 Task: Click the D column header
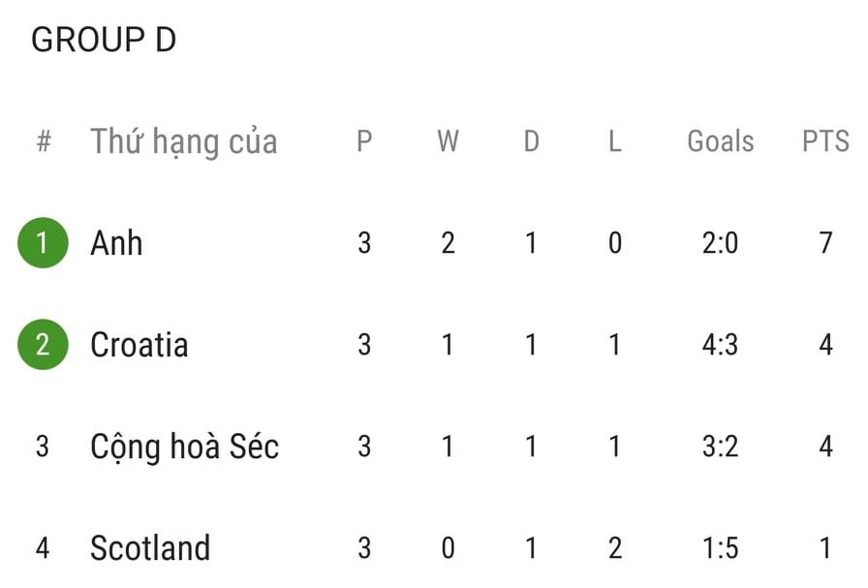coord(531,141)
